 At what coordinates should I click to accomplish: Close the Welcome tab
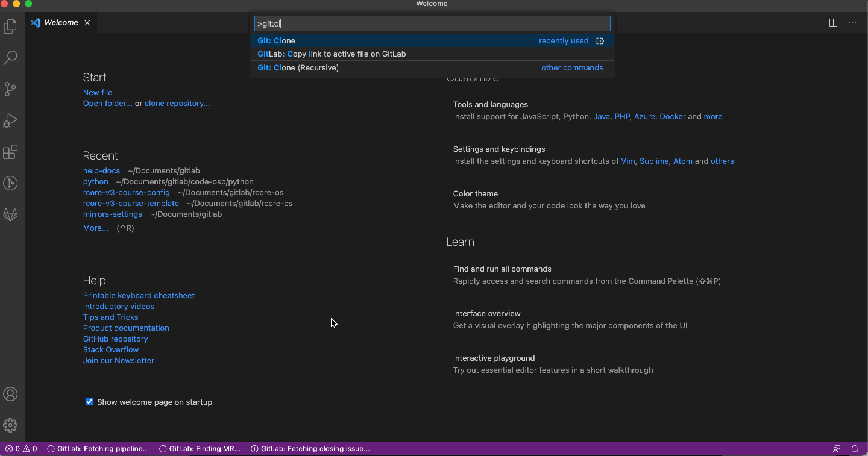87,23
